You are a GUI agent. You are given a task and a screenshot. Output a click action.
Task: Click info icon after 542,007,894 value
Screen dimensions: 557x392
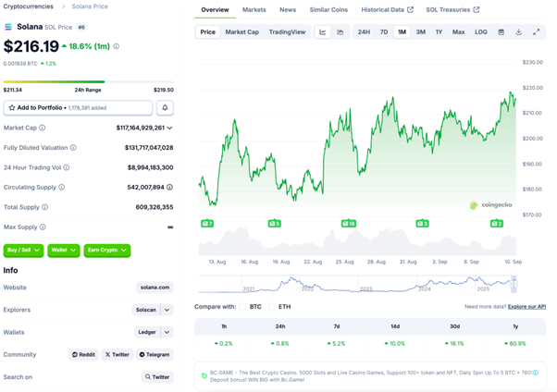click(170, 187)
